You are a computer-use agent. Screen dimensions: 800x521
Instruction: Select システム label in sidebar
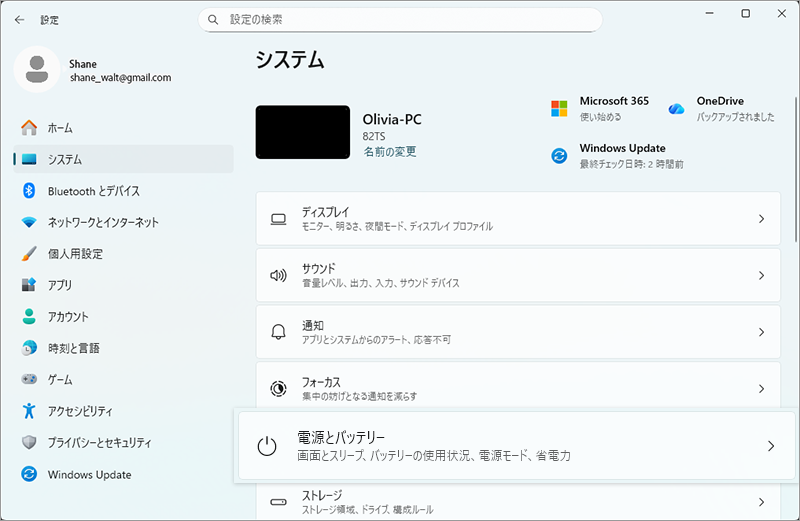65,160
